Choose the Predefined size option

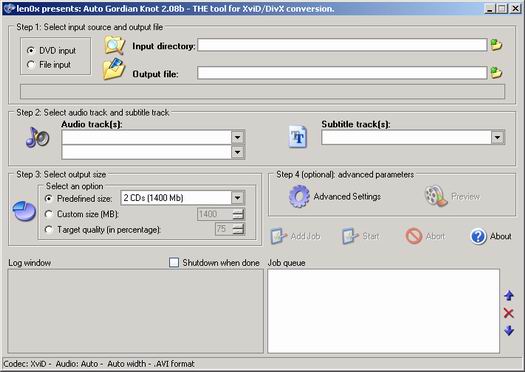(x=49, y=199)
